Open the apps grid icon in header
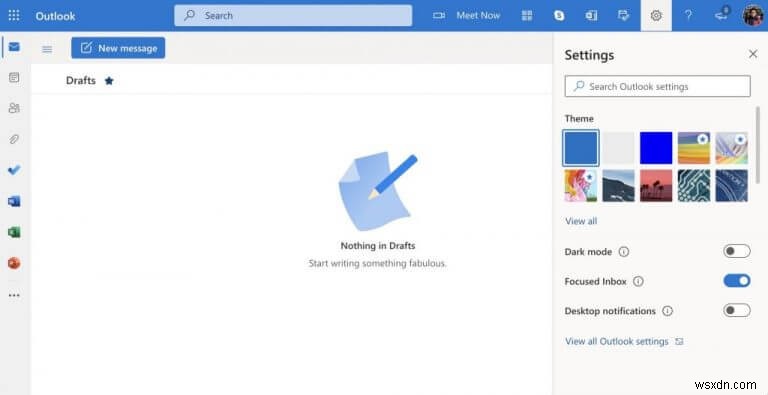Screen dimensions: 768x395 (x=527, y=16)
